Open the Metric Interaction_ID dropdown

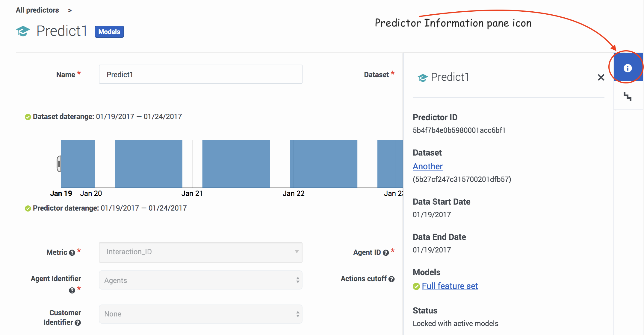pyautogui.click(x=201, y=252)
